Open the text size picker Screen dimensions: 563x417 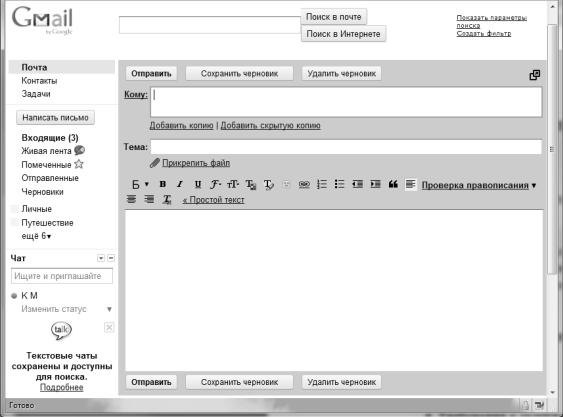pos(233,184)
